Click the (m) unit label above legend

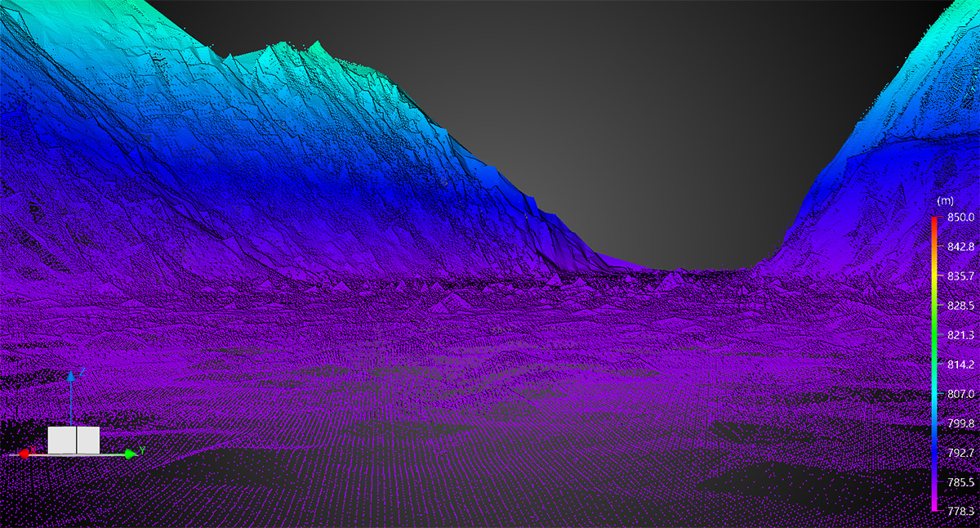[x=945, y=201]
